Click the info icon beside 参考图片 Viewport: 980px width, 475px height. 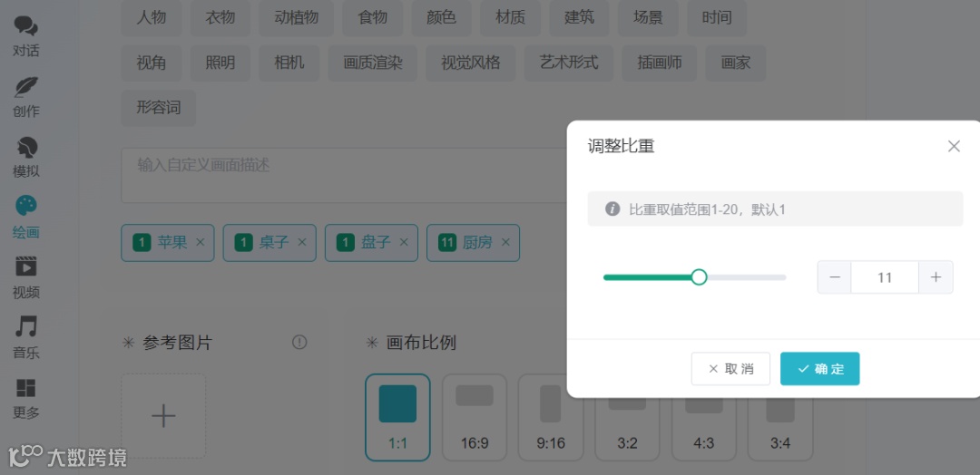tap(299, 342)
